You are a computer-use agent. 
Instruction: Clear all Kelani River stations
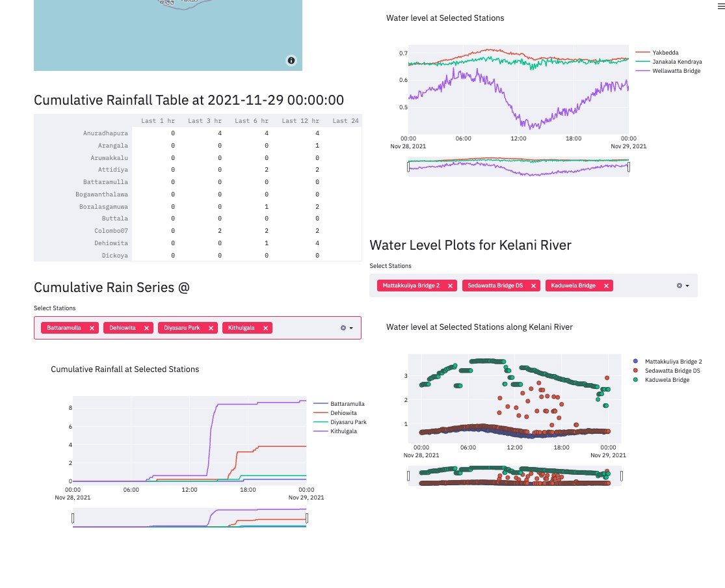click(679, 286)
